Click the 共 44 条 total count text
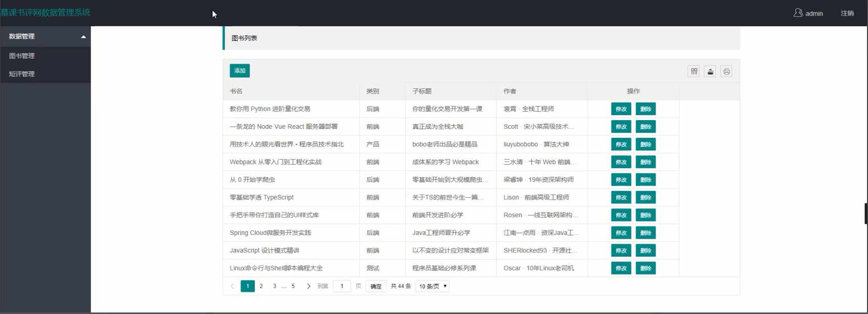868x314 pixels. click(x=401, y=286)
